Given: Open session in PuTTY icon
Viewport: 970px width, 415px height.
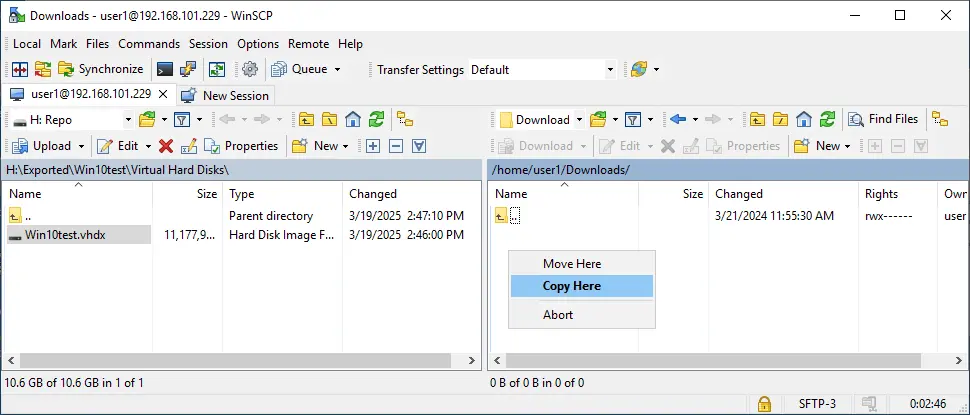Looking at the screenshot, I should (187, 69).
